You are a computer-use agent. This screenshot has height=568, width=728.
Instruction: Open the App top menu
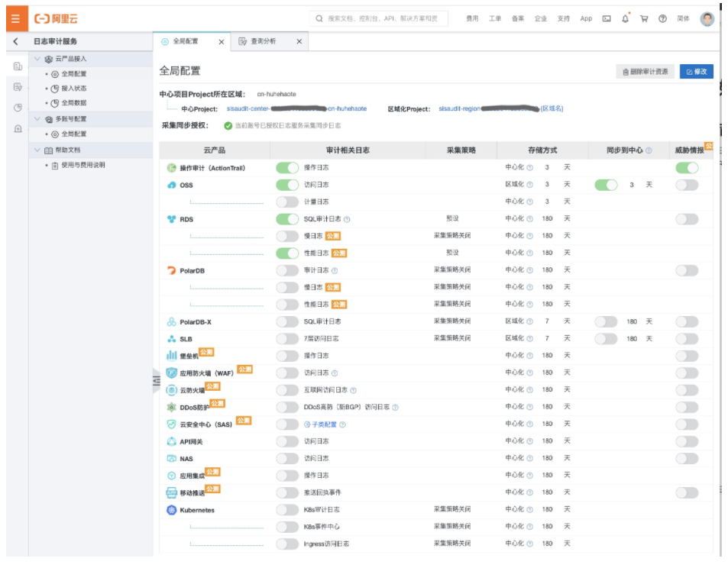coord(586,18)
